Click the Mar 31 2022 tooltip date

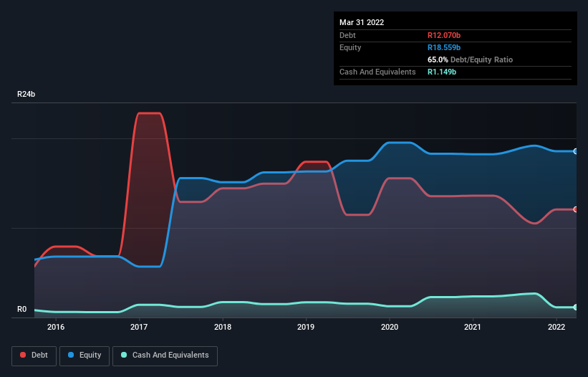tap(362, 22)
